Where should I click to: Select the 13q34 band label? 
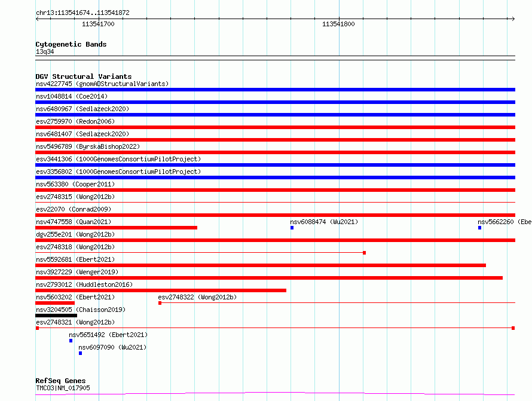(x=45, y=51)
